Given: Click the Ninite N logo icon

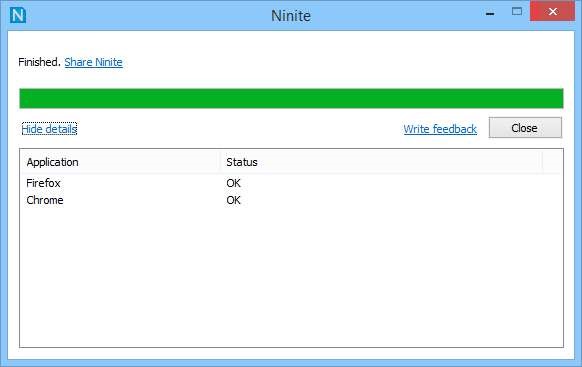Looking at the screenshot, I should 17,15.
